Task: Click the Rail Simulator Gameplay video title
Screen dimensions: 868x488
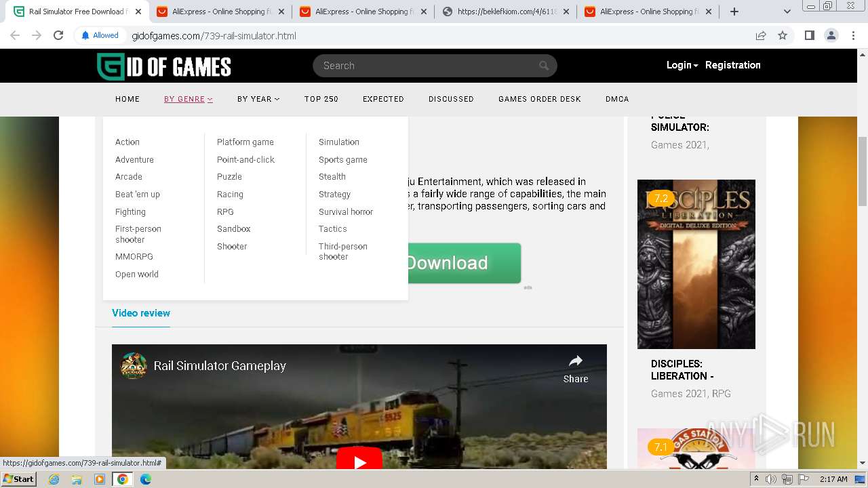Action: point(220,365)
